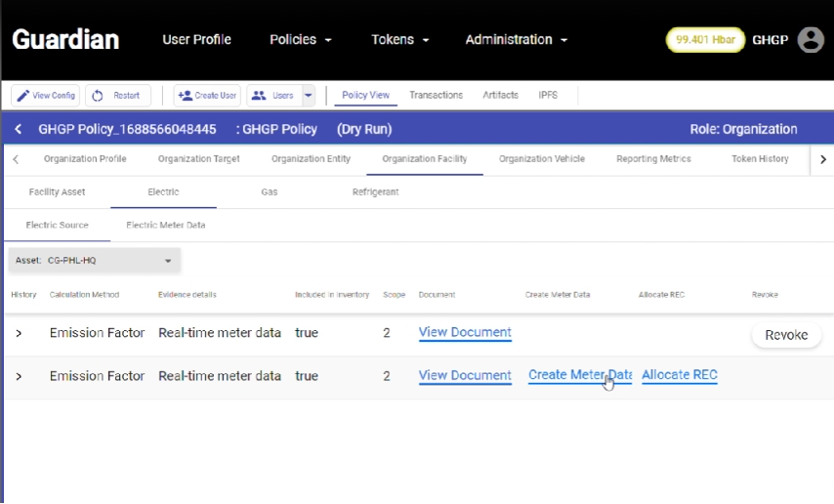Image resolution: width=834 pixels, height=504 pixels.
Task: Click the user avatar profile icon
Action: [x=811, y=40]
